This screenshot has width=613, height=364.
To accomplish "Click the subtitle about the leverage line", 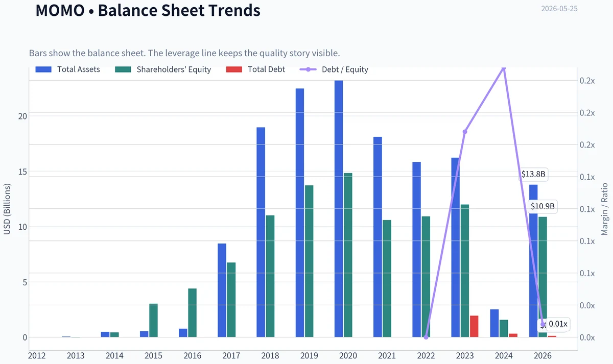I will pos(184,53).
